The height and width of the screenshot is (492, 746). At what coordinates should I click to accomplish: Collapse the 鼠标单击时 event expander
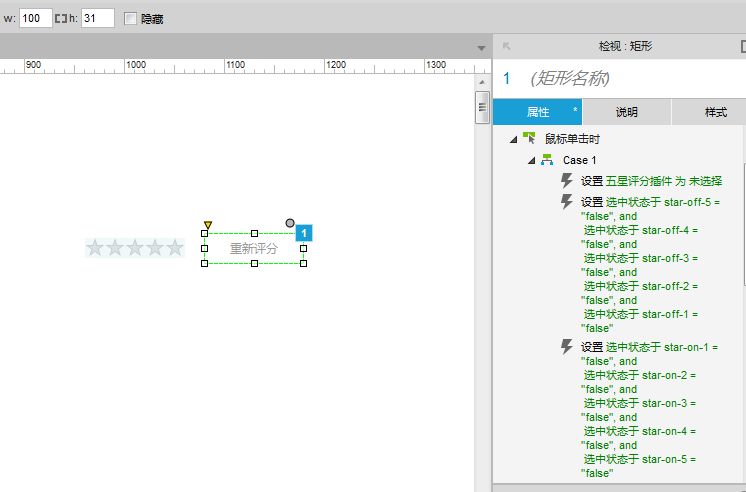(x=513, y=139)
